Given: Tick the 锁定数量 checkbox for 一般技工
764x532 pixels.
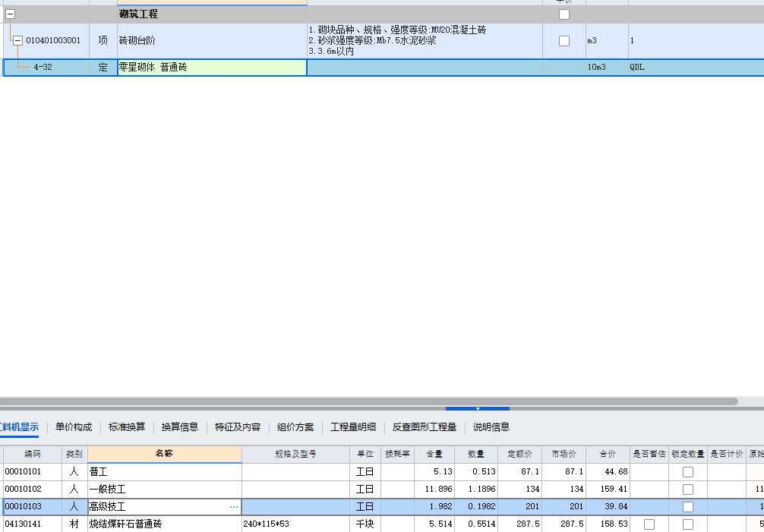Looking at the screenshot, I should coord(687,490).
